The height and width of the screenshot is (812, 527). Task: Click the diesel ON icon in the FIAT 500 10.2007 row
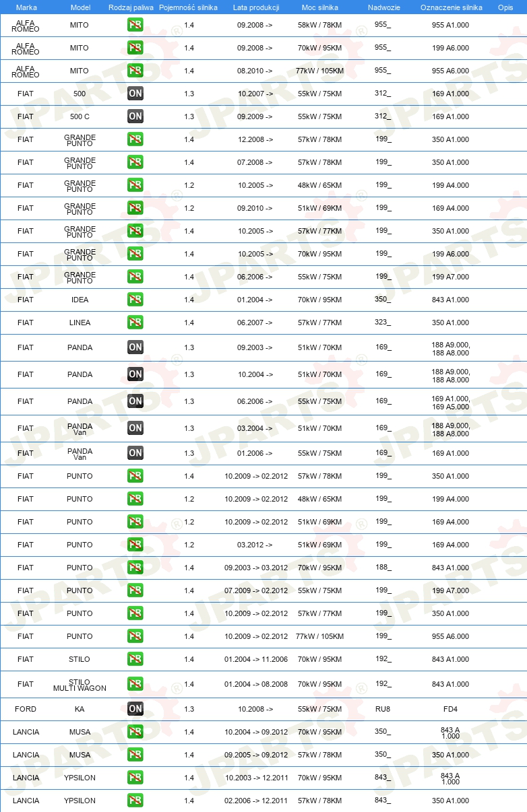click(x=135, y=94)
